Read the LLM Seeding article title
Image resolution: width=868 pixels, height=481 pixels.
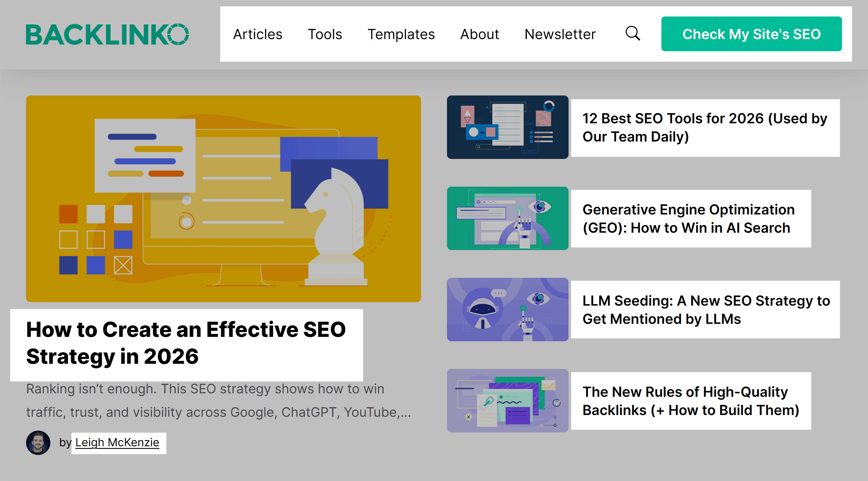[x=706, y=310]
